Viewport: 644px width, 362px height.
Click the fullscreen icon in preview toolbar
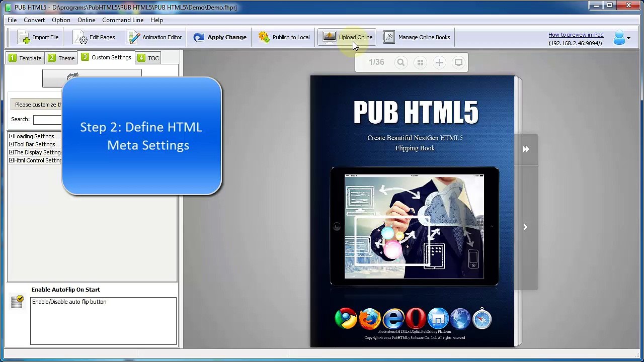point(458,62)
